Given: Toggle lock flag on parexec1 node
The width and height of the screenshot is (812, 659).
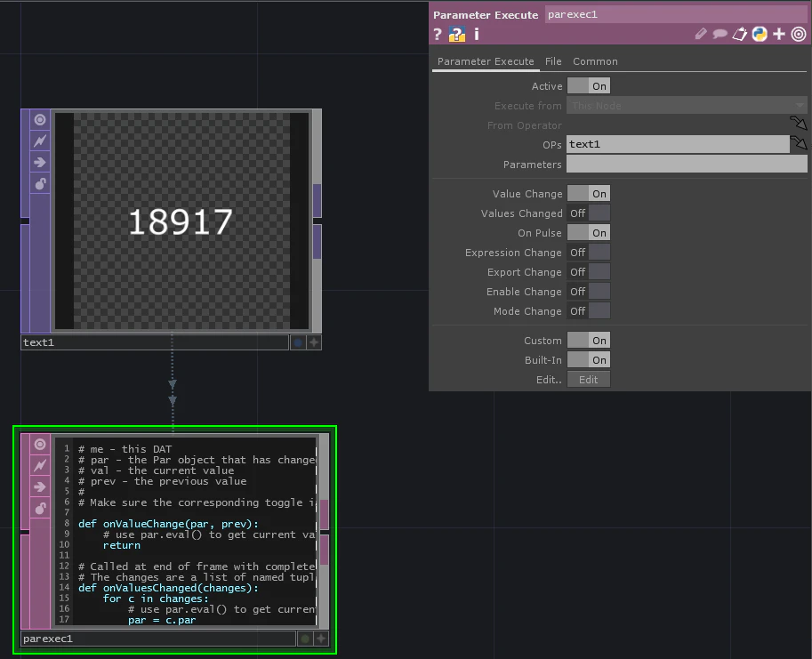Looking at the screenshot, I should (x=40, y=509).
